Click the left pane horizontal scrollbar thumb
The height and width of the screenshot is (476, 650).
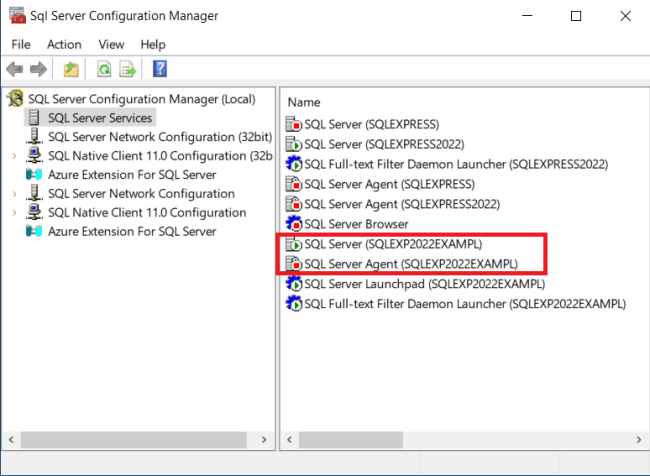tap(133, 440)
